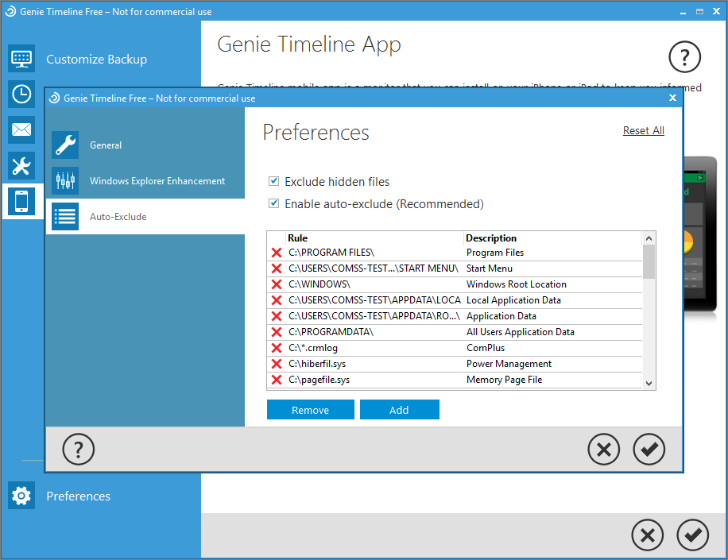Click red X beside C:\hiberfil.sys rule
This screenshot has width=728, height=560.
click(x=277, y=364)
